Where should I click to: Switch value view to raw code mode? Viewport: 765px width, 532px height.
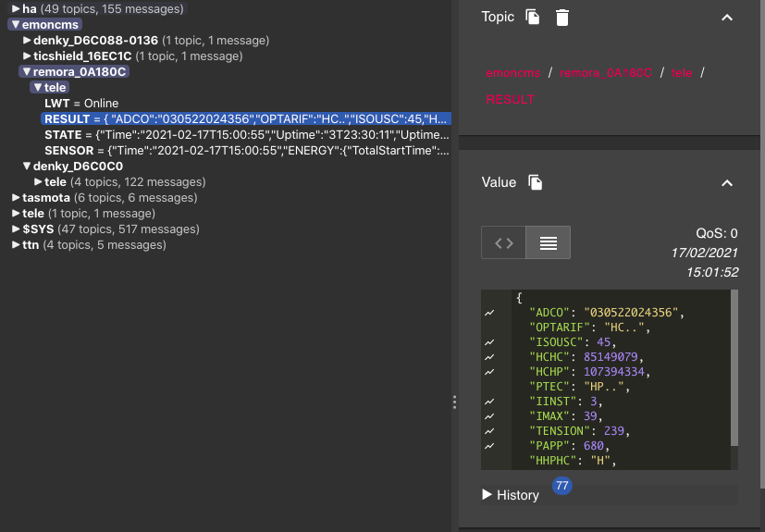[x=503, y=242]
